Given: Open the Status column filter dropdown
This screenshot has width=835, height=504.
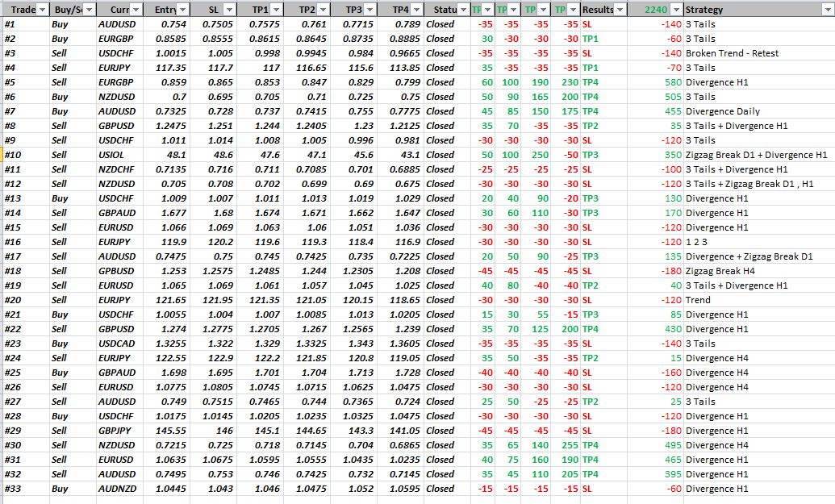Looking at the screenshot, I should (x=463, y=10).
